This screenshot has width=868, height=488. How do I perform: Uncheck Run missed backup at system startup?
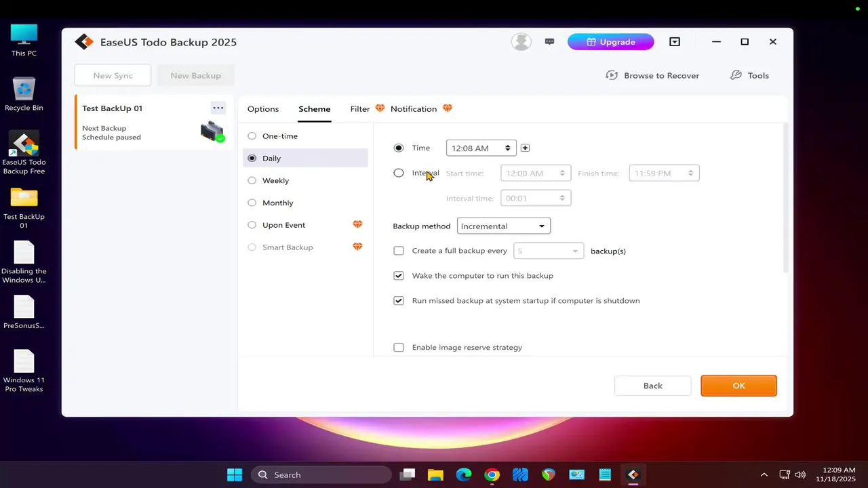399,300
